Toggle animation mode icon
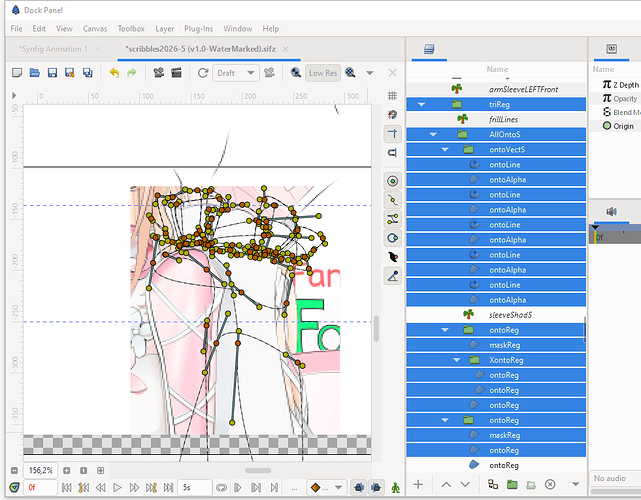Screen dimensions: 641x500 (x=395, y=487)
